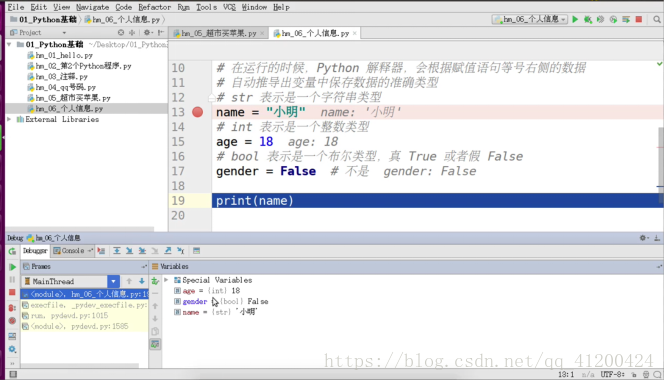Click the concurrency diagram icon in top toolbar
Screen dimensions: 665x381
pyautogui.click(x=626, y=19)
